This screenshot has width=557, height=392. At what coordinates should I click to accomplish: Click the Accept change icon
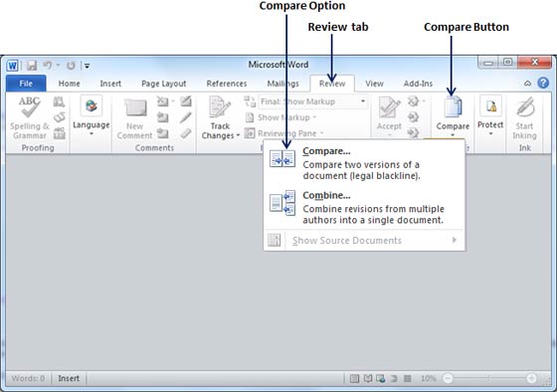[389, 107]
